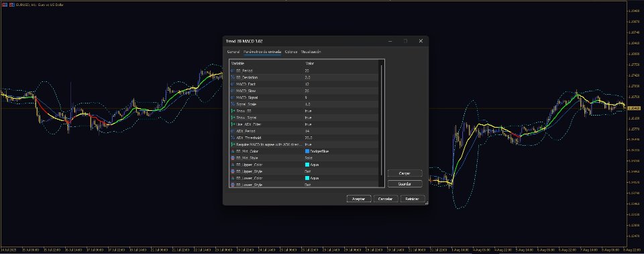Image resolution: width=644 pixels, height=254 pixels.
Task: Click the Cargar button to load parameters
Action: (x=405, y=174)
